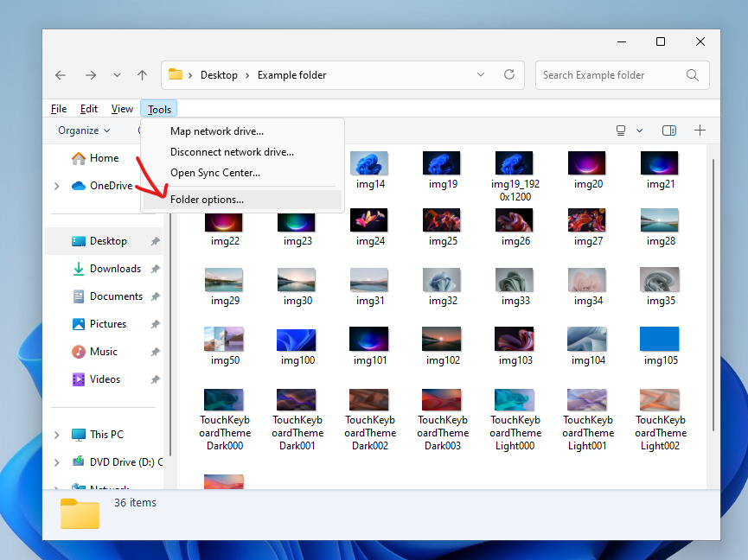Click the Back navigation arrow
This screenshot has width=748, height=560.
point(61,75)
